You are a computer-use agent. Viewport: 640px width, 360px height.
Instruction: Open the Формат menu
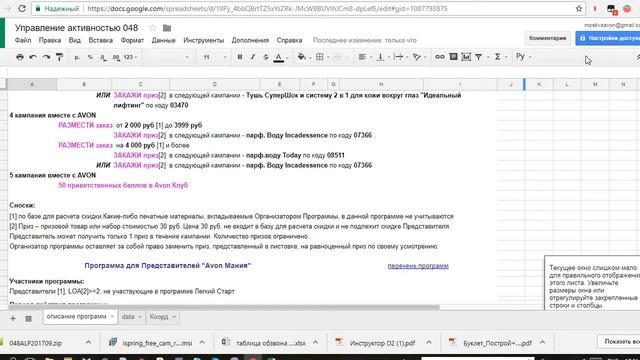[x=132, y=40]
